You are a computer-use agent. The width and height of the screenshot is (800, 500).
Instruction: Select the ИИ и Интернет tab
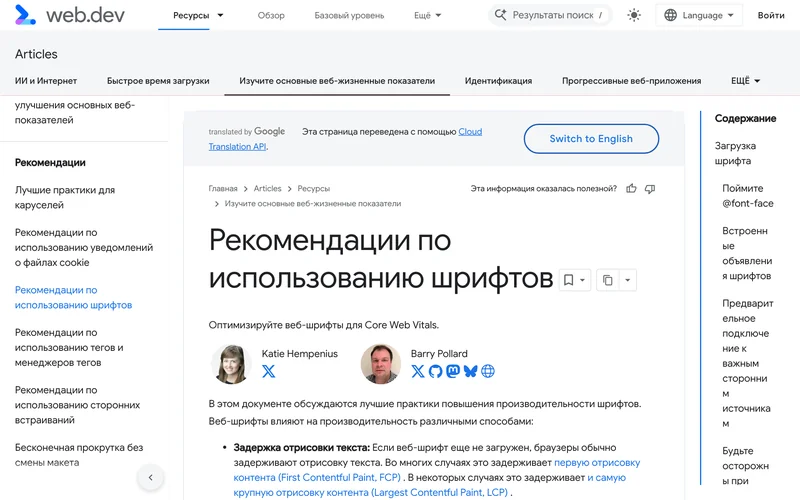pos(46,81)
